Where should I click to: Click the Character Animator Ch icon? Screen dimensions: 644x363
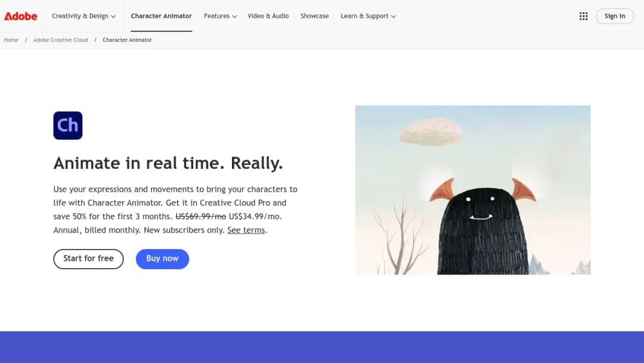click(x=68, y=125)
